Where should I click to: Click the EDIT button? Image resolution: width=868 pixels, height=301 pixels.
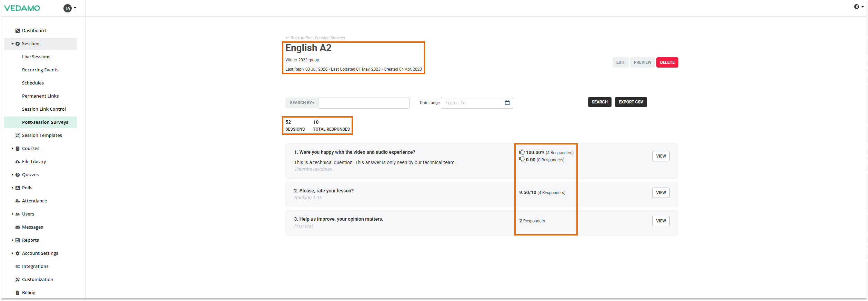[x=620, y=62]
